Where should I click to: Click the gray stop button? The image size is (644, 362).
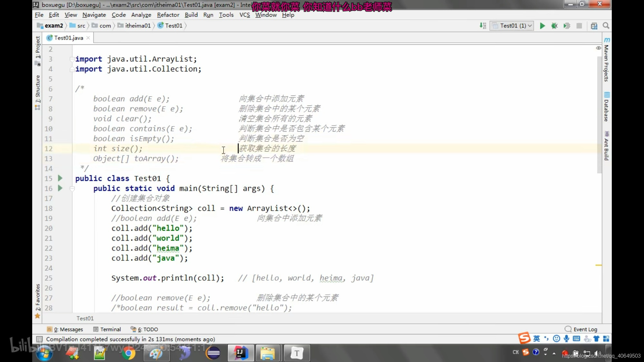(579, 26)
